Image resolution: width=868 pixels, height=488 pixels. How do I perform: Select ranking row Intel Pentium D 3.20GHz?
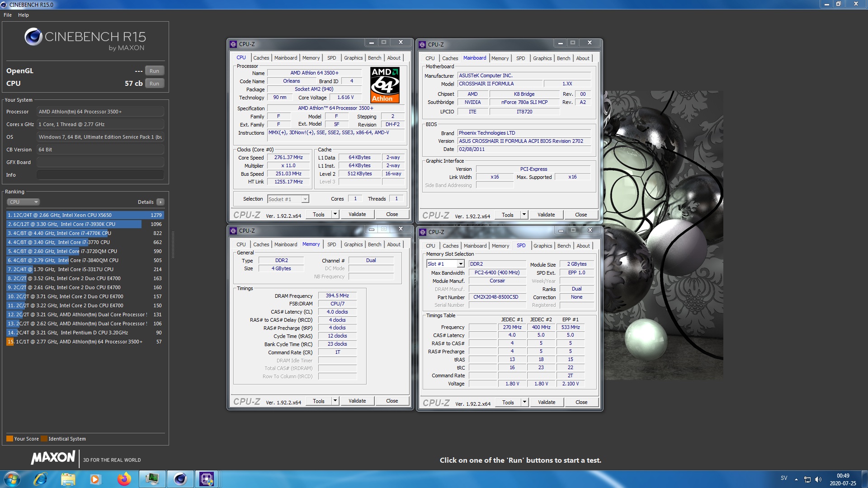[85, 333]
